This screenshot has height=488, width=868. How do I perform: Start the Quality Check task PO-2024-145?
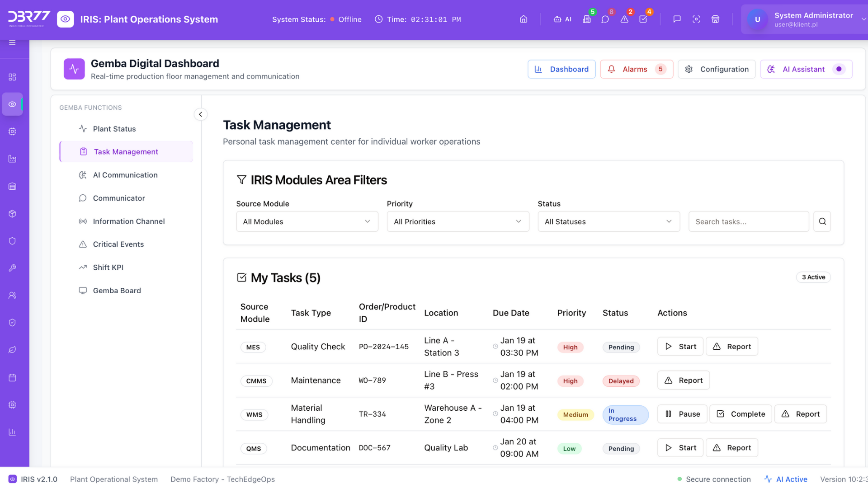pyautogui.click(x=680, y=347)
